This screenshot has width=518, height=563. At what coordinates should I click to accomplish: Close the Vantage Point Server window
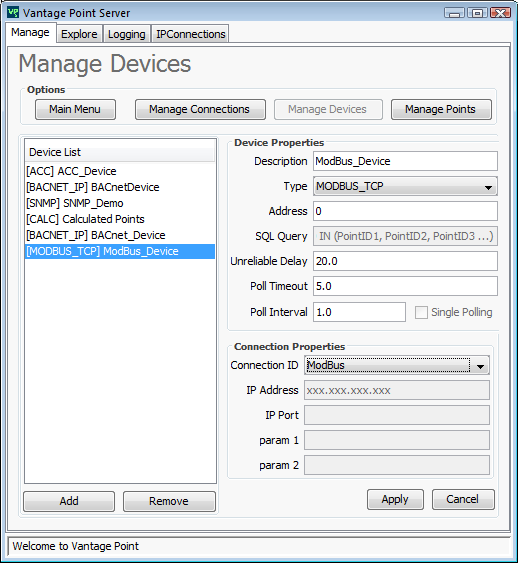pos(500,13)
